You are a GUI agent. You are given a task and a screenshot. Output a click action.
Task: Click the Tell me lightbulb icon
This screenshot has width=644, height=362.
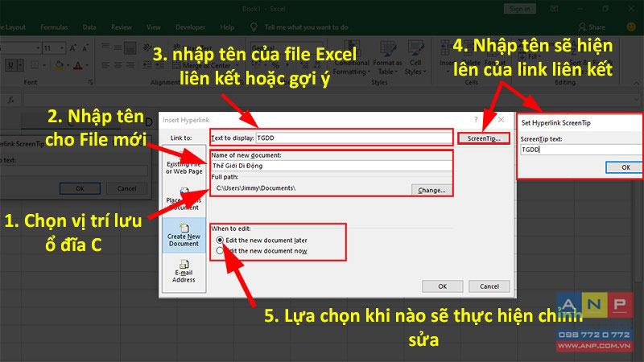pos(254,27)
